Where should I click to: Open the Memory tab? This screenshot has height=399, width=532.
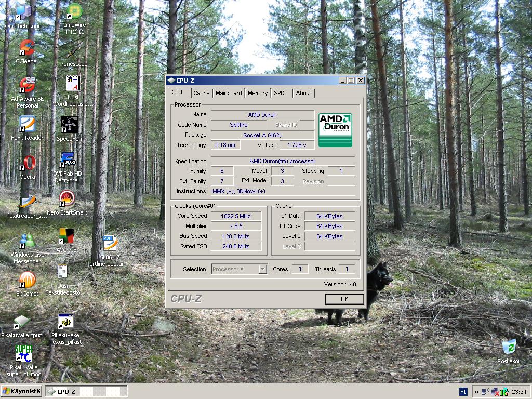tap(258, 93)
